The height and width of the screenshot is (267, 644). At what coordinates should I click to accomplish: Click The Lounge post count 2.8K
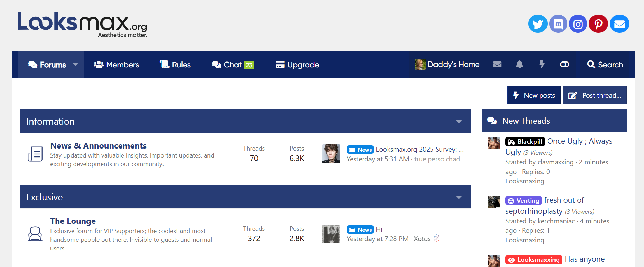pos(297,238)
